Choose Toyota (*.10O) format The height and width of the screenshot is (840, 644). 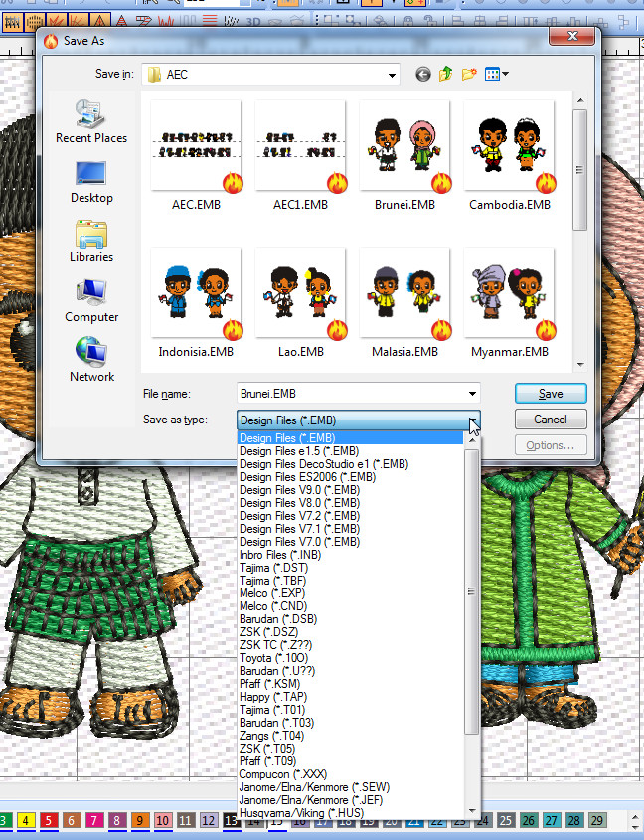(351, 658)
